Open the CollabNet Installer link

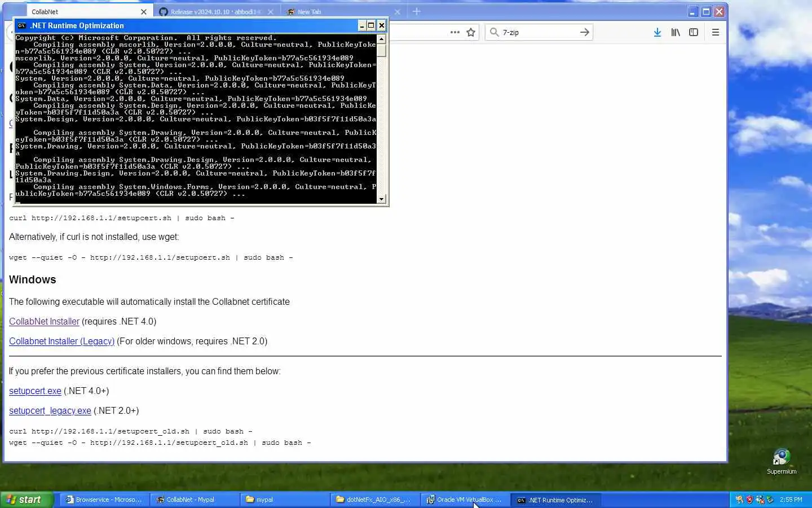click(x=44, y=321)
